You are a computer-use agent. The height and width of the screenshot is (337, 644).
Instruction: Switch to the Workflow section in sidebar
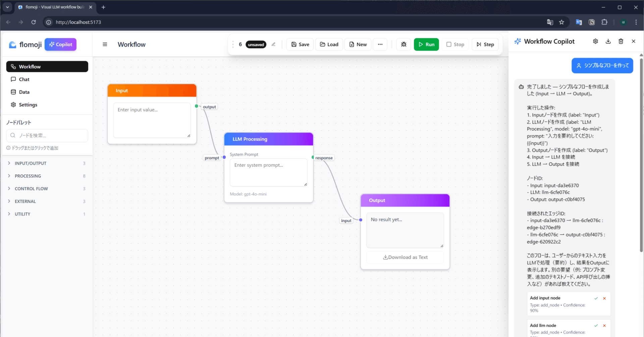pyautogui.click(x=30, y=66)
